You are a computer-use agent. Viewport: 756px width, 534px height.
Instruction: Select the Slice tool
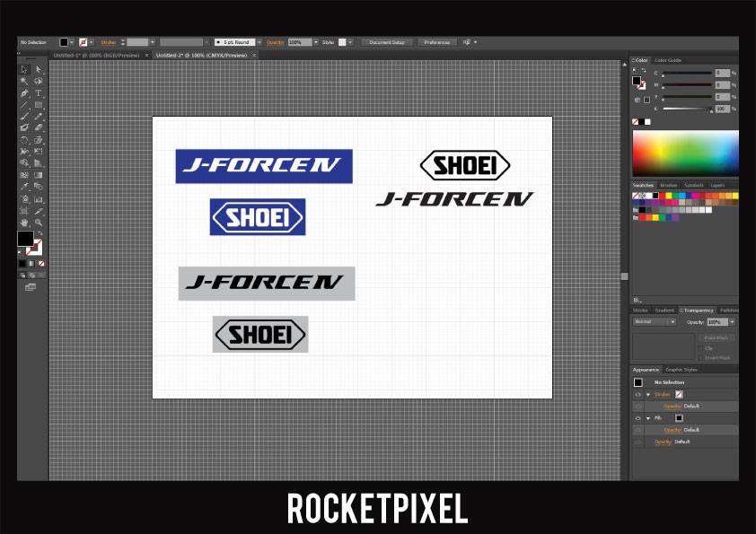(x=39, y=211)
